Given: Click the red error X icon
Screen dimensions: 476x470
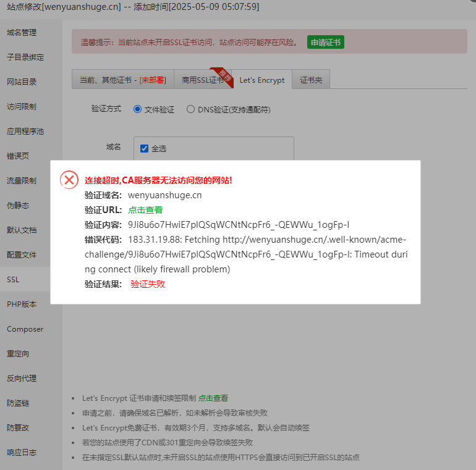Looking at the screenshot, I should pyautogui.click(x=69, y=180).
